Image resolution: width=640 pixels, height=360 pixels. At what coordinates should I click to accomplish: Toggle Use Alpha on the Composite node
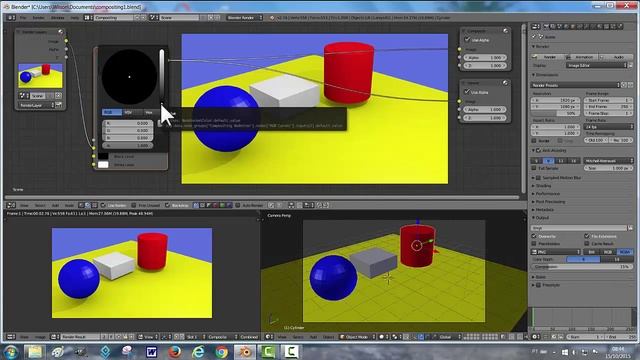pyautogui.click(x=467, y=40)
